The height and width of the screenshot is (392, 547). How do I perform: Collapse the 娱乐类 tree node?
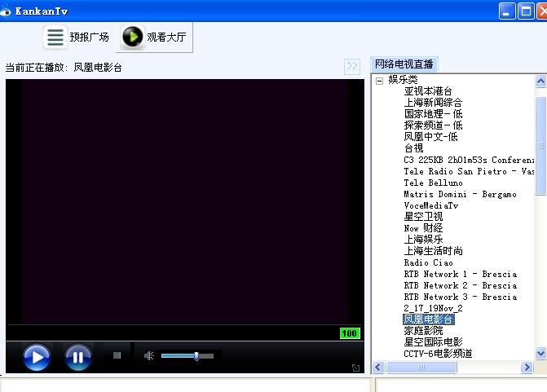tap(380, 81)
